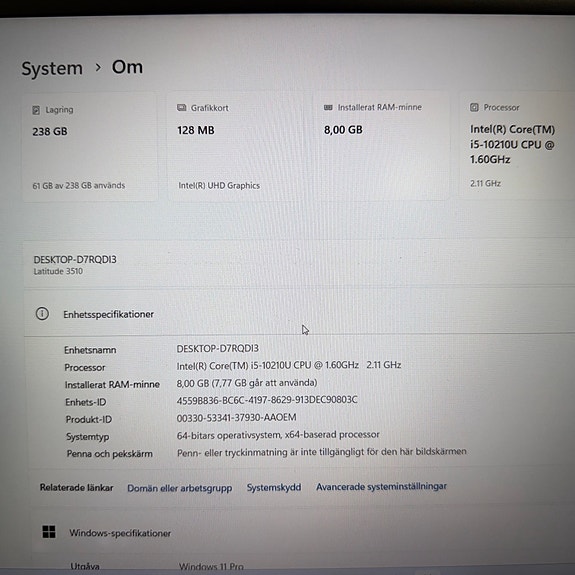
Task: Click the Enhetsspecifikationer info icon
Action: pos(42,314)
